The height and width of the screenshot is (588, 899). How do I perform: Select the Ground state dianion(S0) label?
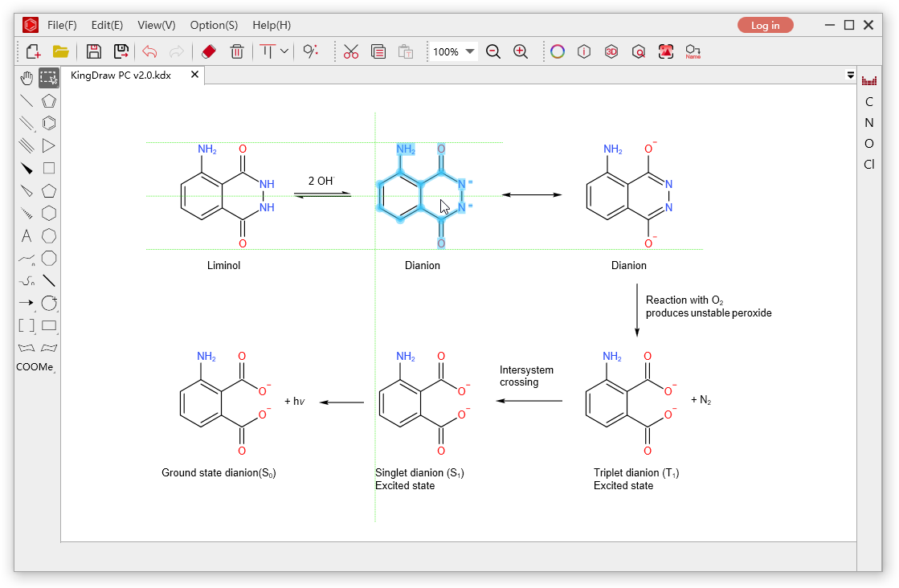tap(219, 473)
